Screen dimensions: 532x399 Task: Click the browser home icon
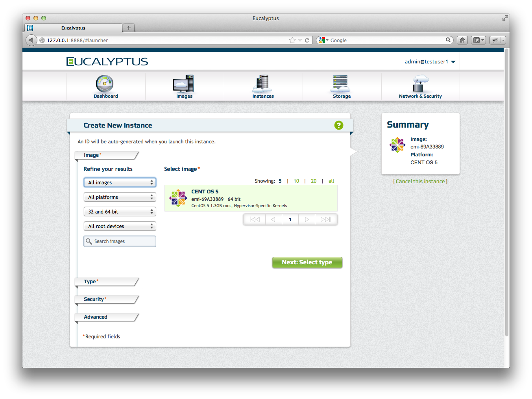coord(462,40)
